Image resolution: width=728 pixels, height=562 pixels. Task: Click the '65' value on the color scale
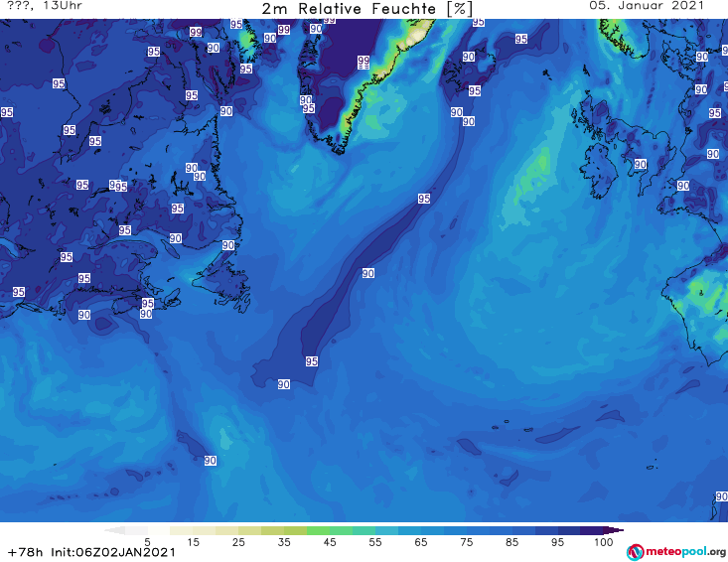pos(421,542)
